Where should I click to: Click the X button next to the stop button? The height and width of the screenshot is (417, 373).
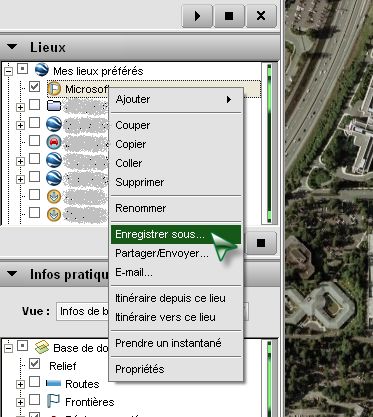tap(261, 16)
